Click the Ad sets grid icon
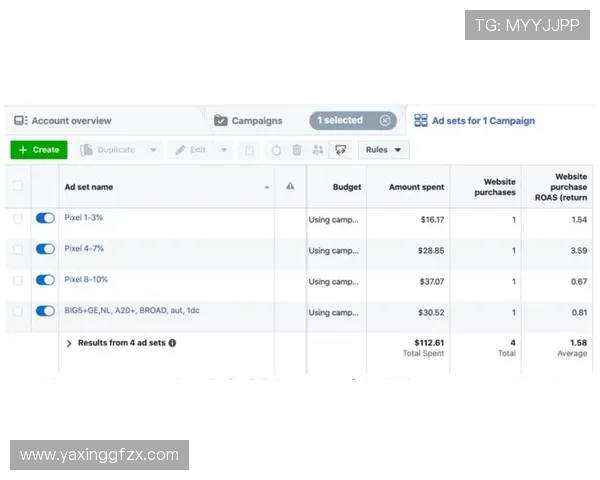Image resolution: width=600 pixels, height=480 pixels. click(421, 121)
